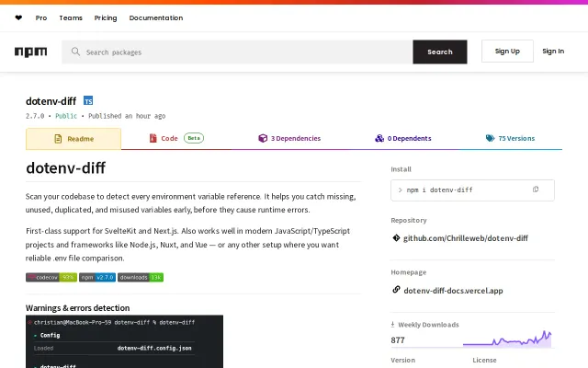Image resolution: width=588 pixels, height=368 pixels.
Task: Open the npm logo home link
Action: [x=30, y=52]
